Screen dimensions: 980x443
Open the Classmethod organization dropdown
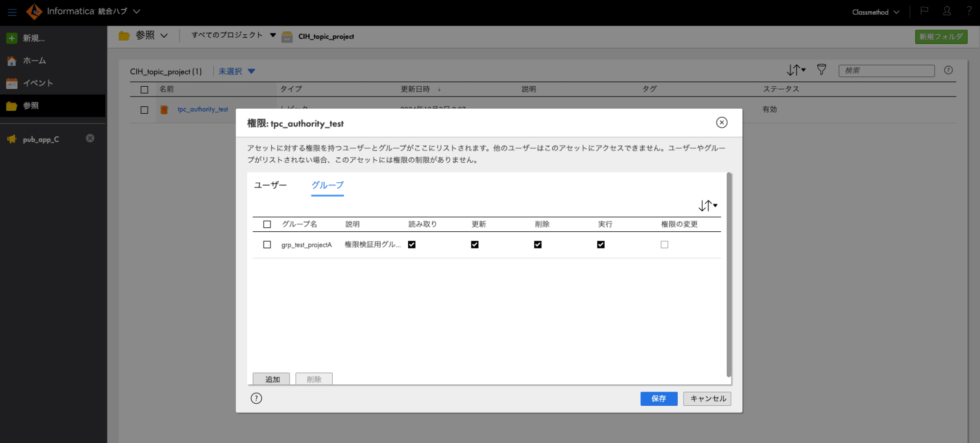coord(876,12)
